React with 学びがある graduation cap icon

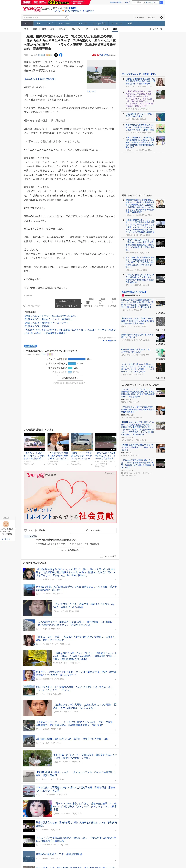pos(88,303)
